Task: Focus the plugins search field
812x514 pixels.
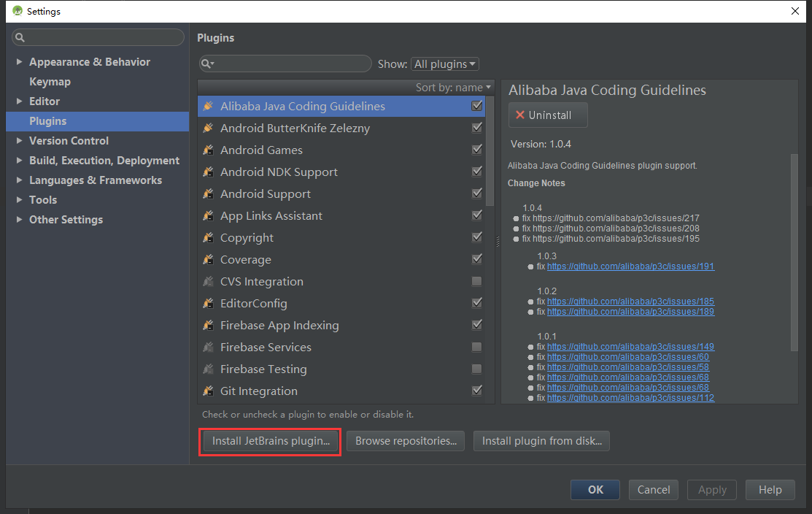Action: click(x=285, y=64)
